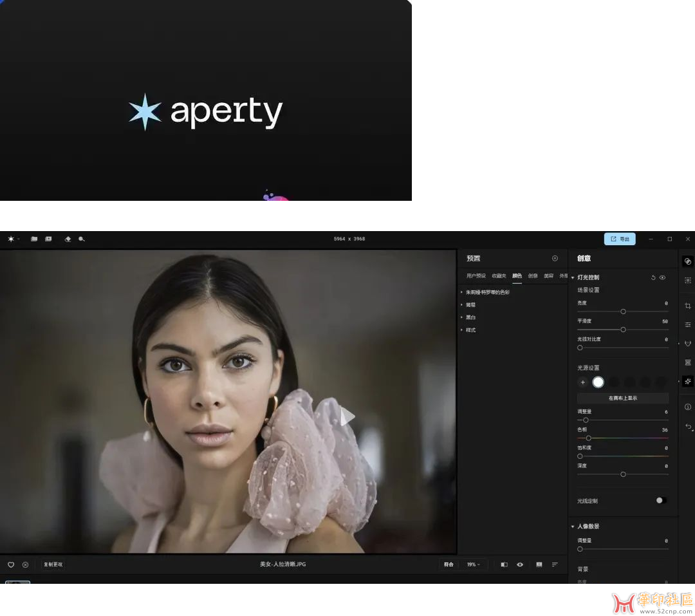Image resolution: width=695 pixels, height=616 pixels.
Task: Click the 色相 value 36
Action: point(665,430)
